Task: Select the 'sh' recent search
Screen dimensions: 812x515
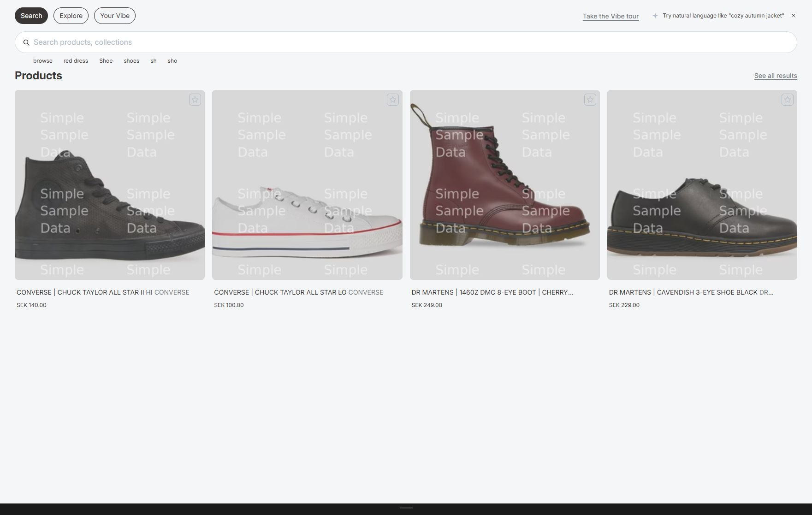Action: (x=154, y=61)
